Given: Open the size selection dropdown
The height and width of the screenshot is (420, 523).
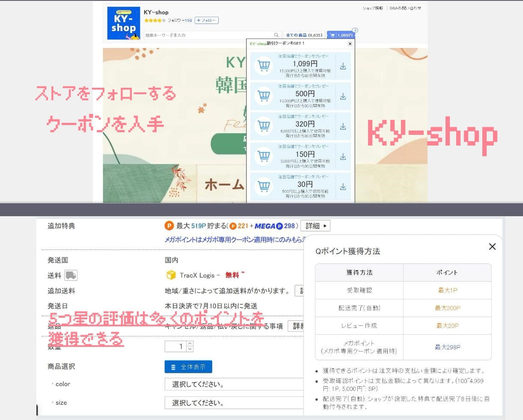Looking at the screenshot, I should pyautogui.click(x=233, y=402).
